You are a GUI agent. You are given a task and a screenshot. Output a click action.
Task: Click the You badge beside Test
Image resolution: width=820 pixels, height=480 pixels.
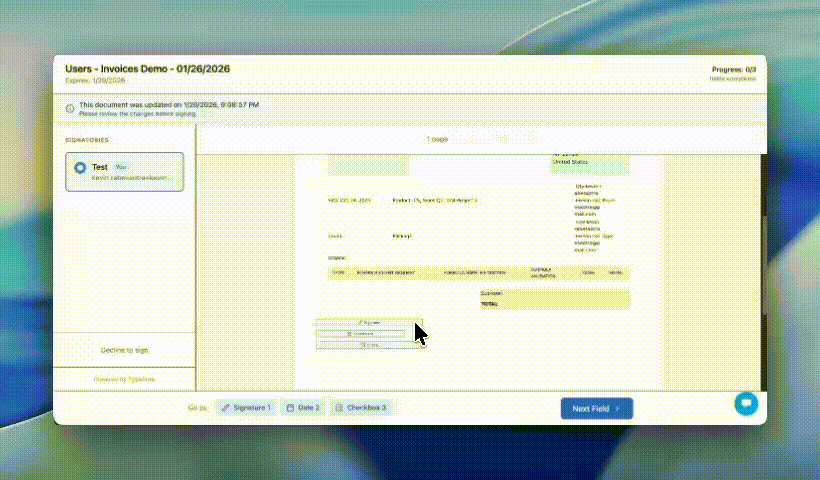tap(120, 167)
